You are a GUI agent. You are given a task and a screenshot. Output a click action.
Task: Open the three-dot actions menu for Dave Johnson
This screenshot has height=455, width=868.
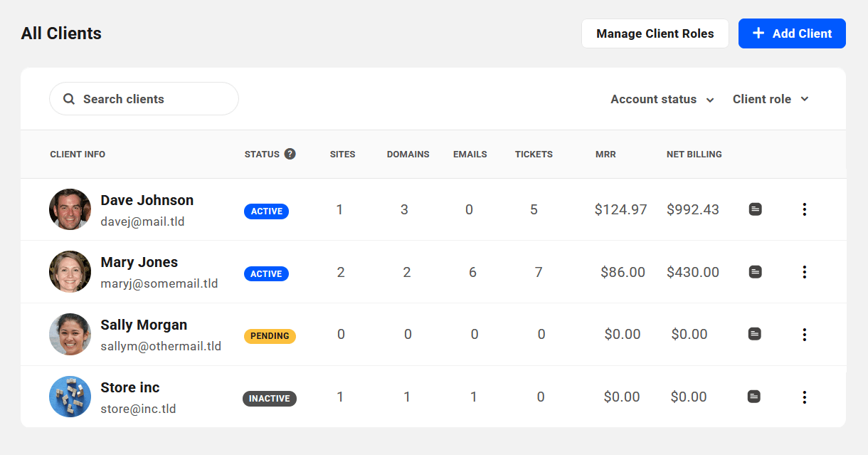805,209
